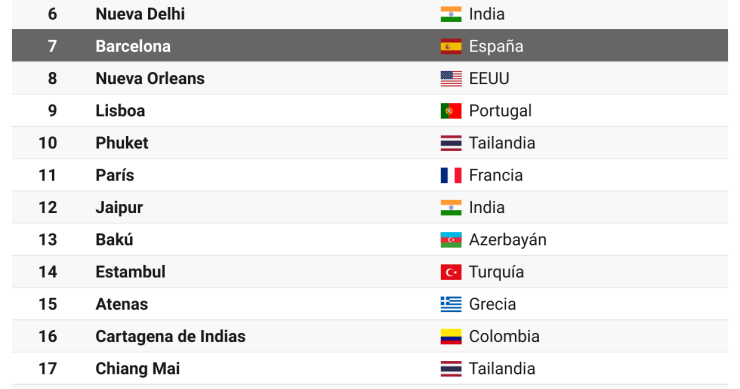Click the city name Lisboa
The height and width of the screenshot is (389, 740).
120,111
